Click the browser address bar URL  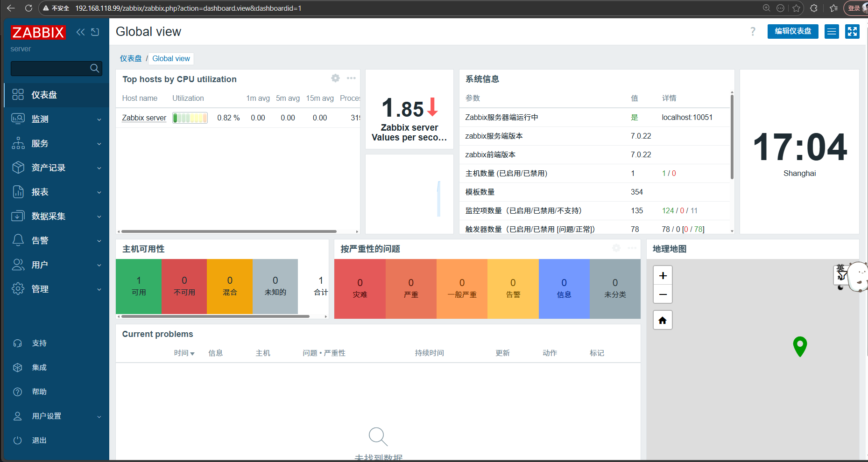pos(188,8)
